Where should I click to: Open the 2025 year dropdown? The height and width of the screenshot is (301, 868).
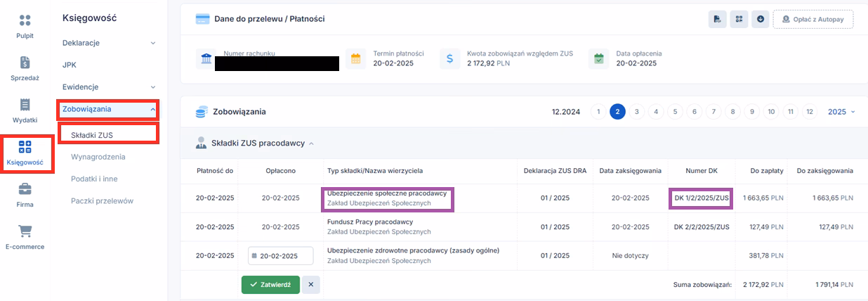(841, 112)
